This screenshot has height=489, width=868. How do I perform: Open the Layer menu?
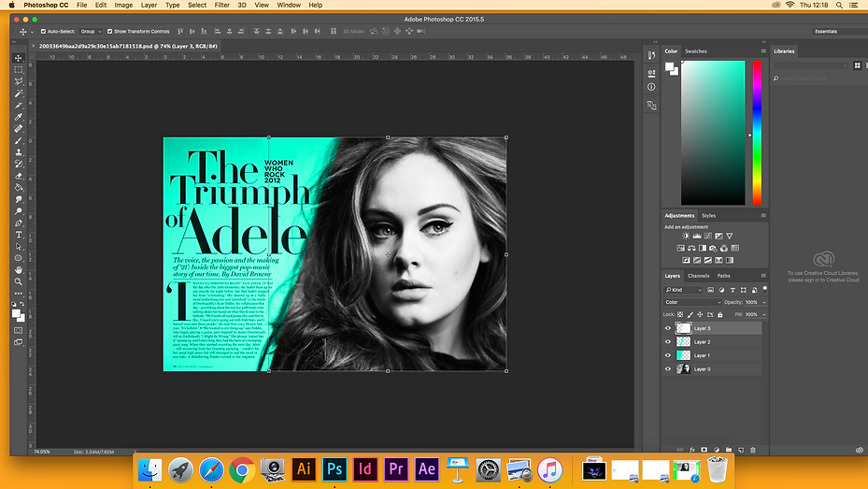149,5
